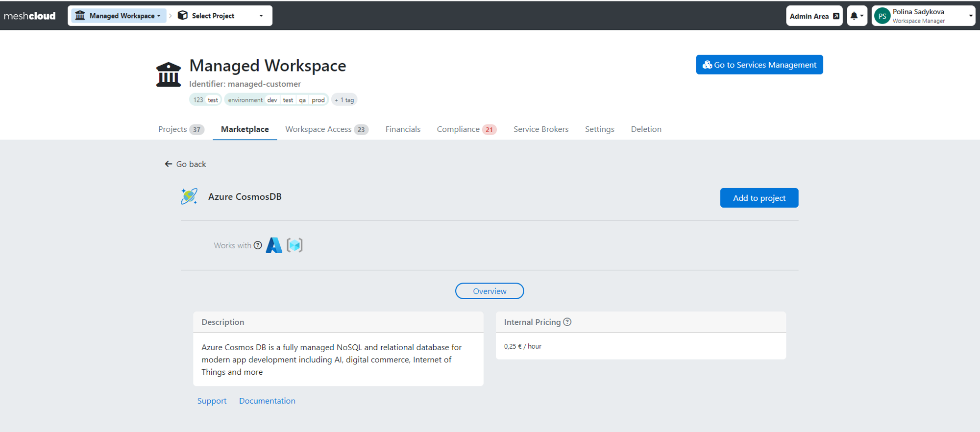Expand the Select Project dropdown
The image size is (980, 432).
(x=221, y=16)
